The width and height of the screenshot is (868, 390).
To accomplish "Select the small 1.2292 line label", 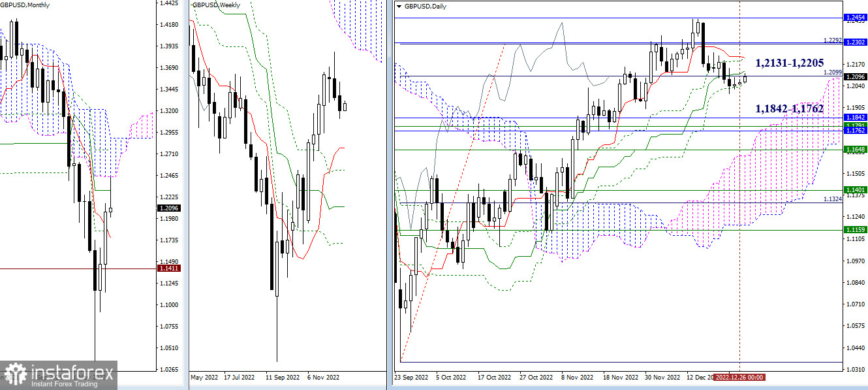I will point(832,40).
